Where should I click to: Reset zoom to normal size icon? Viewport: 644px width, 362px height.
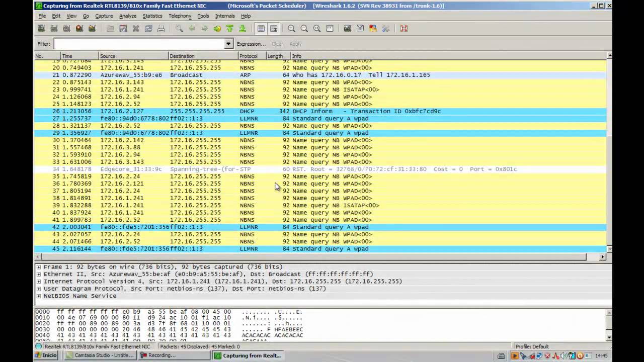[x=317, y=29]
